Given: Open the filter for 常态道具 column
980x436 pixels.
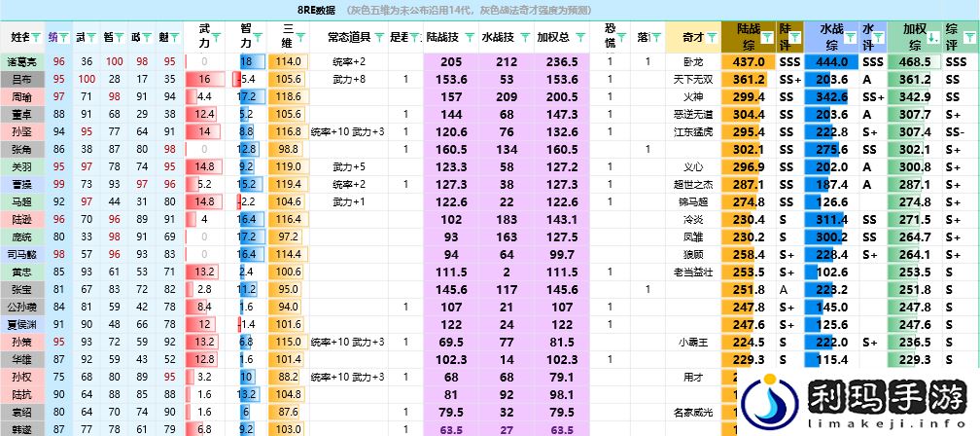Looking at the screenshot, I should pos(379,38).
